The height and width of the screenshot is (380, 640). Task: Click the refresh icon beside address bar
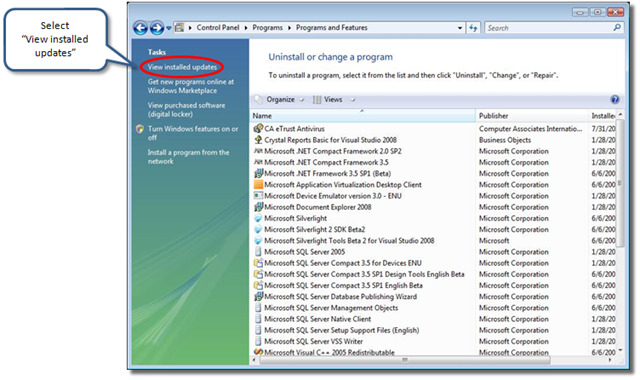(473, 28)
